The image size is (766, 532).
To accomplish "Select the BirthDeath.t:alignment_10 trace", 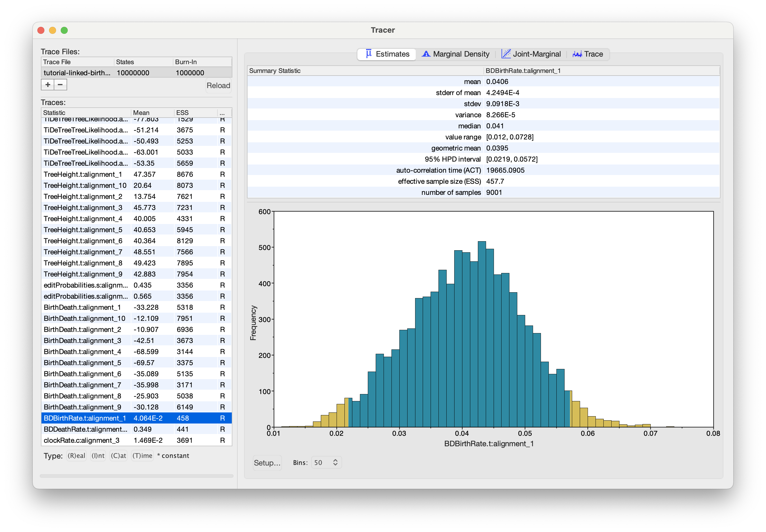I will pos(136,318).
